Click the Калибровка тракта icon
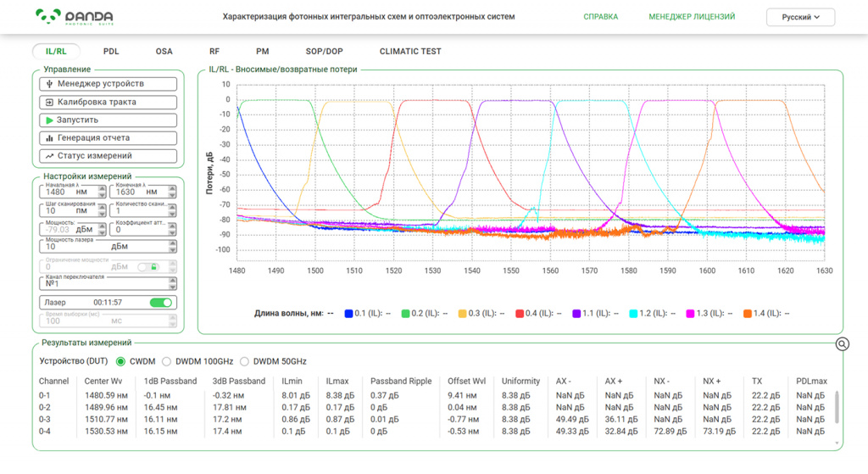Screen dimensions: 868x474 [49, 103]
